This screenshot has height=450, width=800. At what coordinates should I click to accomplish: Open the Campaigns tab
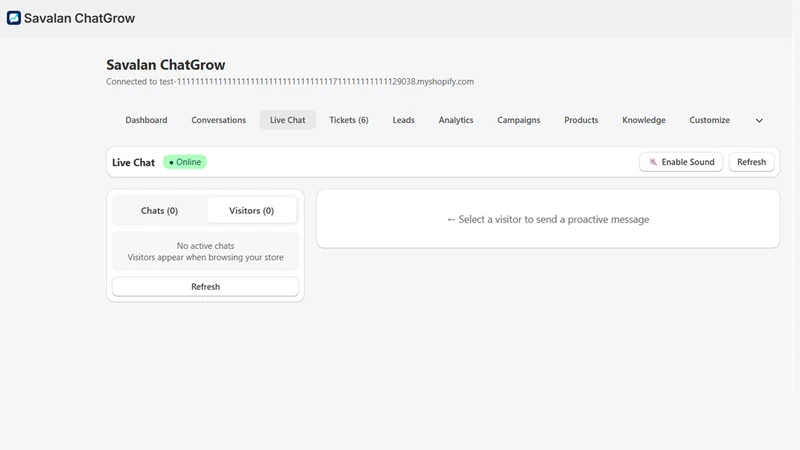518,120
